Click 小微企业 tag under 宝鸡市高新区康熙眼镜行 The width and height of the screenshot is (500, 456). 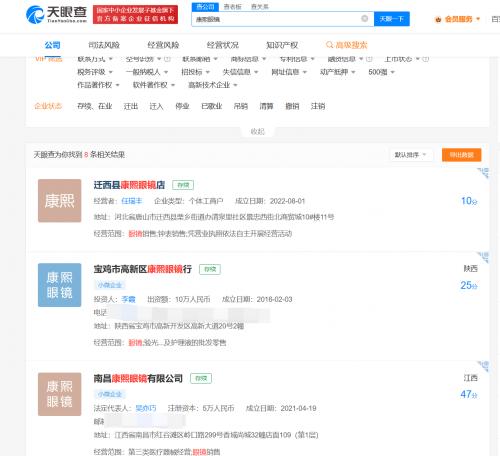coord(110,285)
